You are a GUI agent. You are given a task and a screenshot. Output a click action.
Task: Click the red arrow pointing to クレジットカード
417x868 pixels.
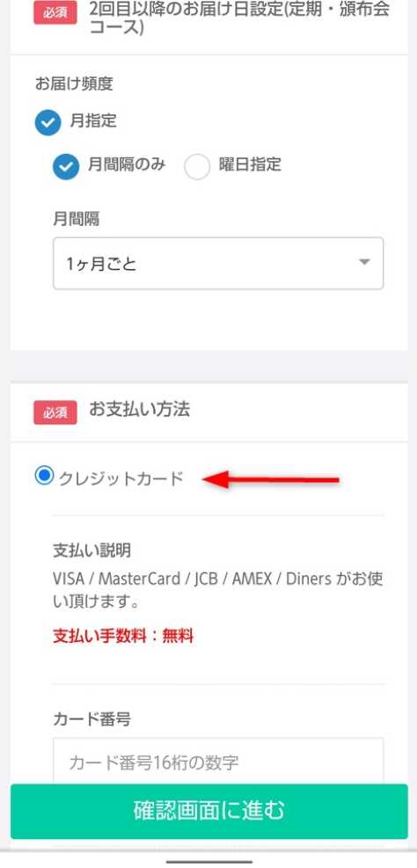tap(271, 478)
